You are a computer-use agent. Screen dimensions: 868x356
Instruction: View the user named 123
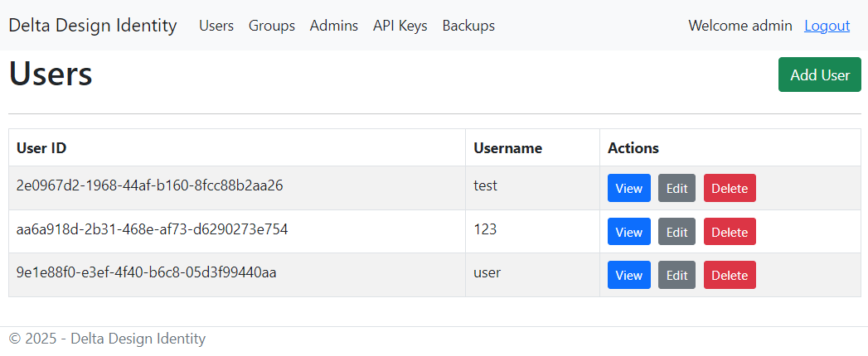628,232
